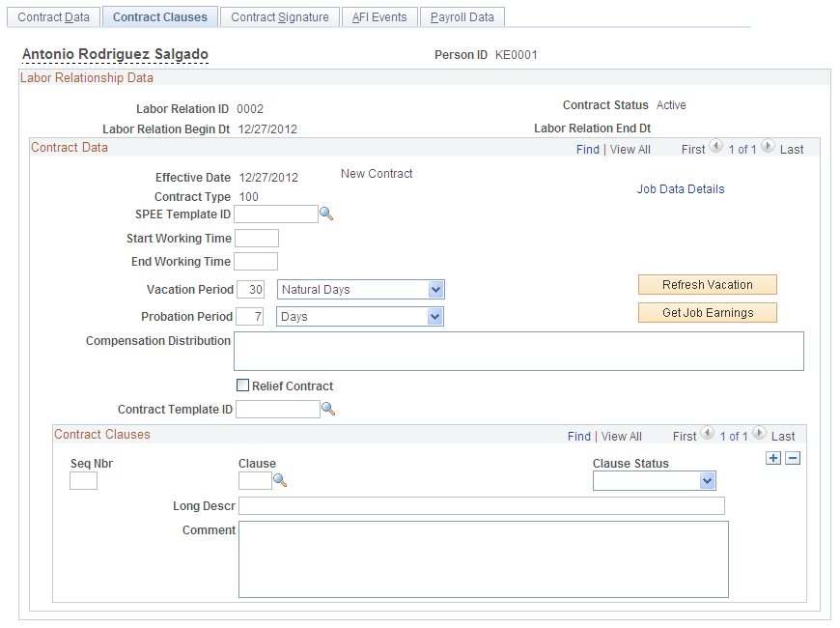This screenshot has height=628, width=840.
Task: Open the AFI Events tab
Action: point(379,17)
